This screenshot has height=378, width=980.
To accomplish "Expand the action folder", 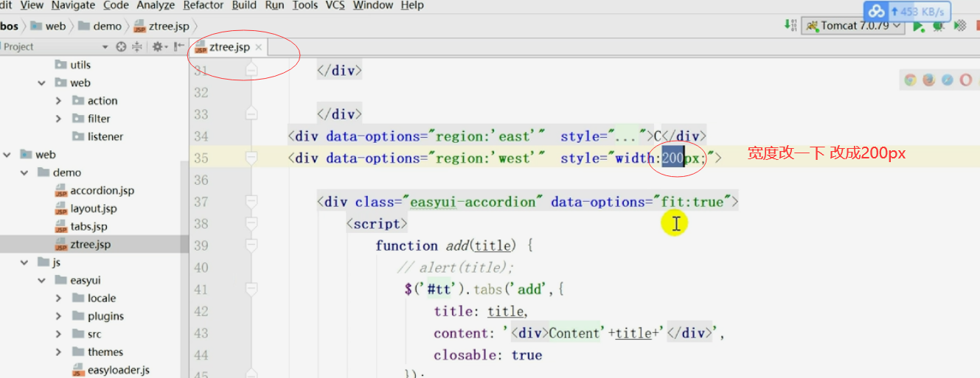I will 59,101.
